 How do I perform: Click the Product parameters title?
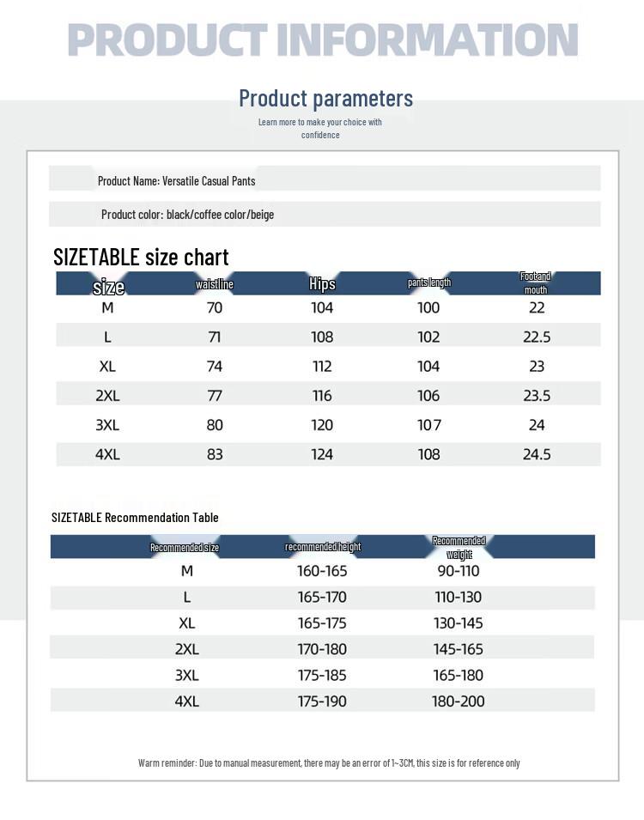click(325, 98)
